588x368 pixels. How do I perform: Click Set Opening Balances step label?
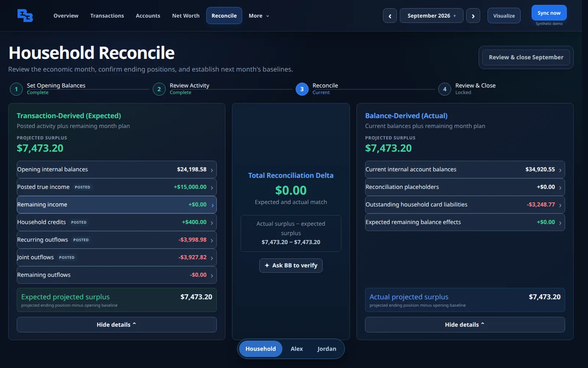tap(56, 85)
